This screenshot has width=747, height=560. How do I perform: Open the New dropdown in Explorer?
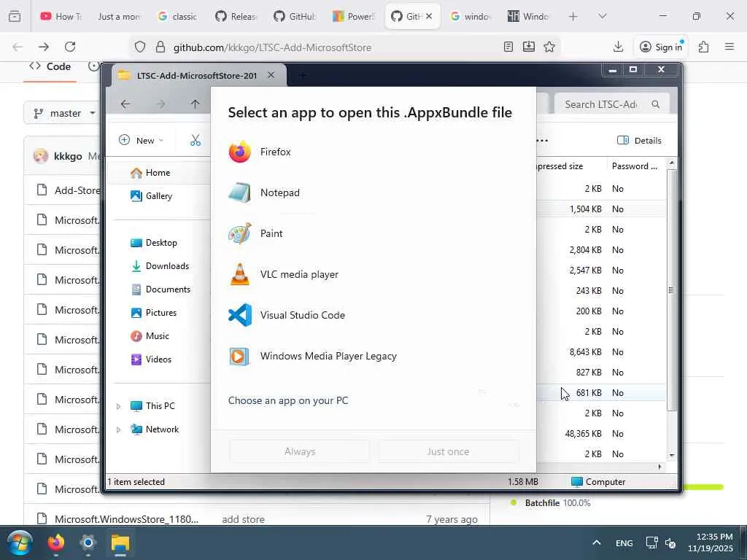(141, 141)
